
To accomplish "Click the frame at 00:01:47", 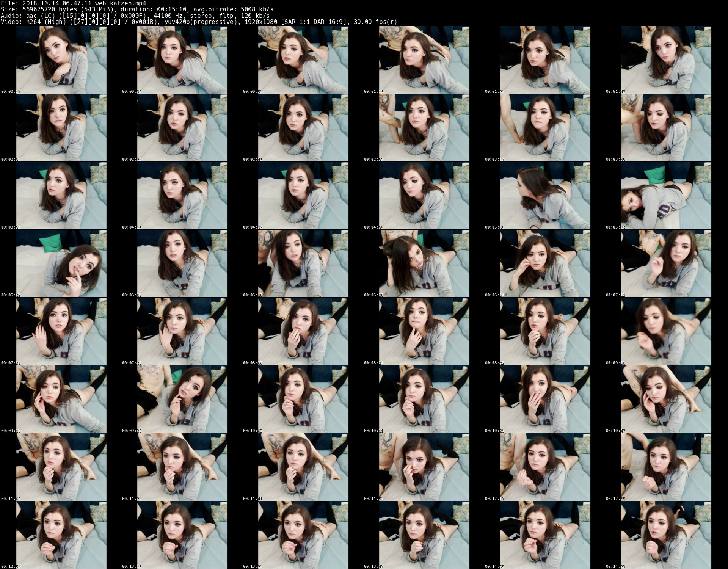I will (x=666, y=60).
